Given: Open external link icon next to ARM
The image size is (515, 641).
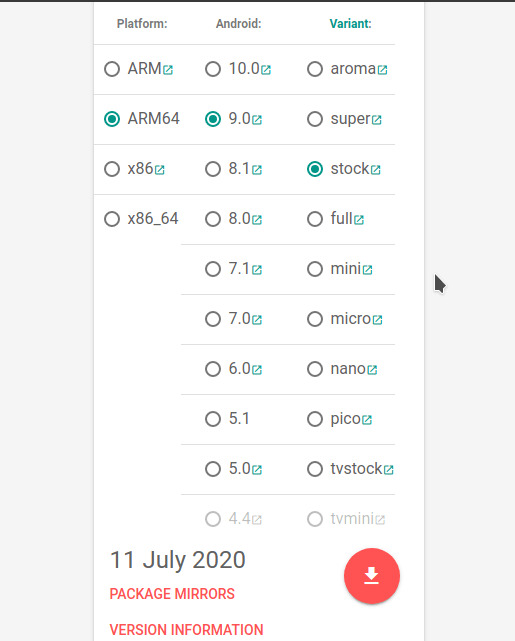Looking at the screenshot, I should point(168,70).
